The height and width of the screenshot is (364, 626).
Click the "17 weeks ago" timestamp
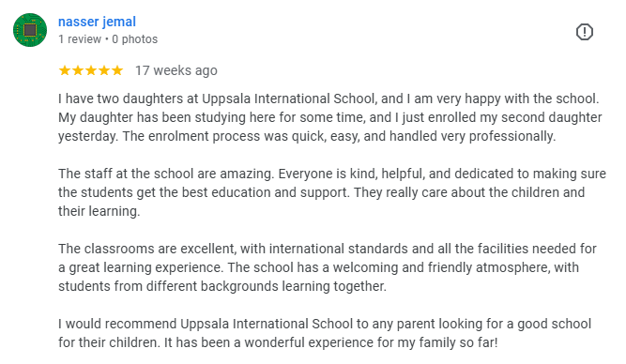(x=176, y=70)
